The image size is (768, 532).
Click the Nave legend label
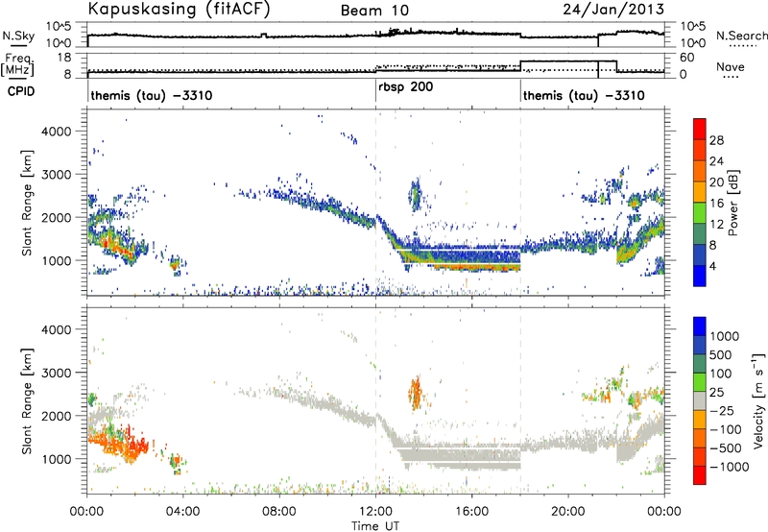(x=731, y=67)
